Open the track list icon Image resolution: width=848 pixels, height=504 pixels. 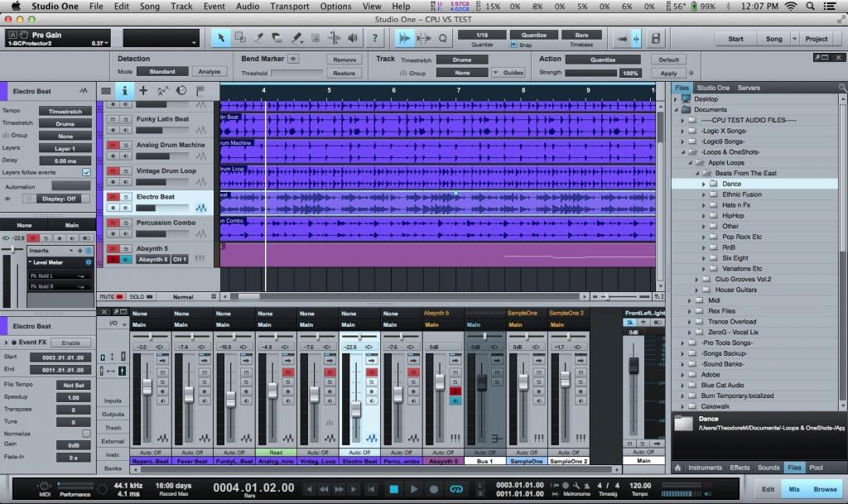tap(106, 91)
